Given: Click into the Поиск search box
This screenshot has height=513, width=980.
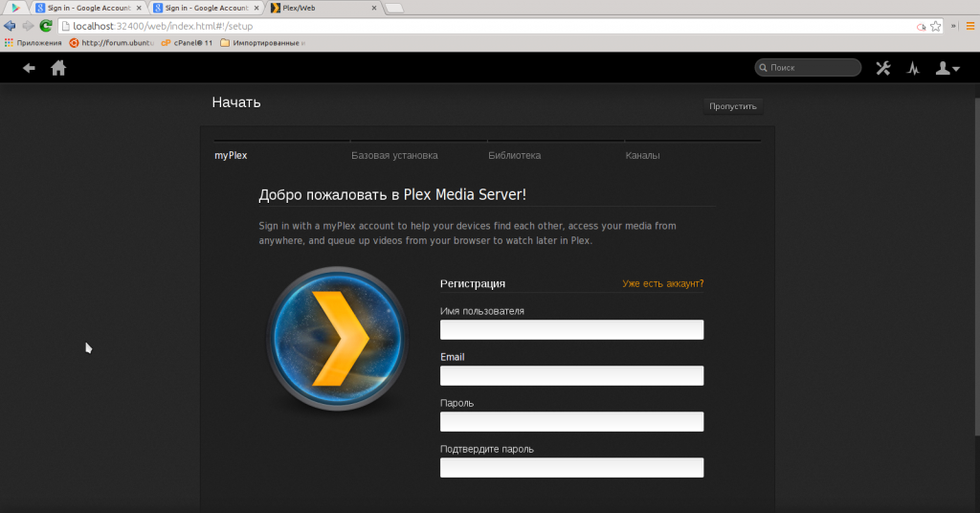Looking at the screenshot, I should pos(812,68).
